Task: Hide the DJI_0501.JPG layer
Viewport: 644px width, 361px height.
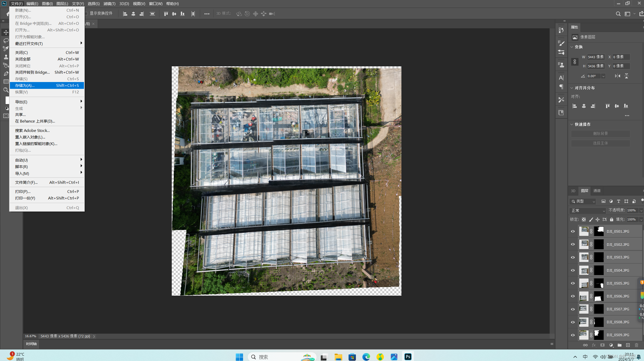Action: point(573,231)
